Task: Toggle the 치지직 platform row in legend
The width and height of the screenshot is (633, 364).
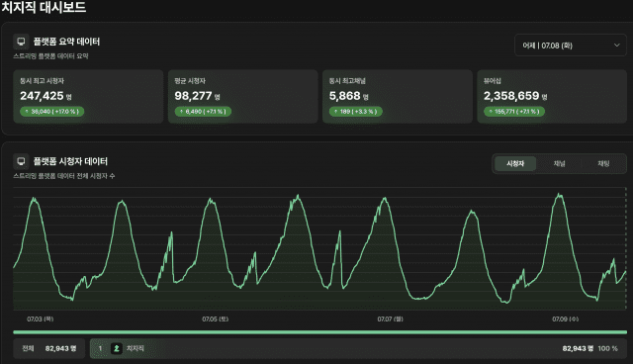Action: 358,348
